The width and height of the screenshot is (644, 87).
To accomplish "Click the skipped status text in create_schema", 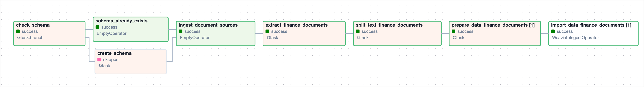I will pos(111,60).
